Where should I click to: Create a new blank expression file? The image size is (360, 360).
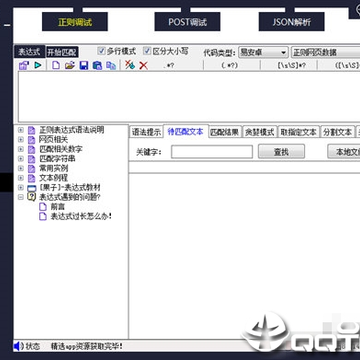(x=56, y=65)
